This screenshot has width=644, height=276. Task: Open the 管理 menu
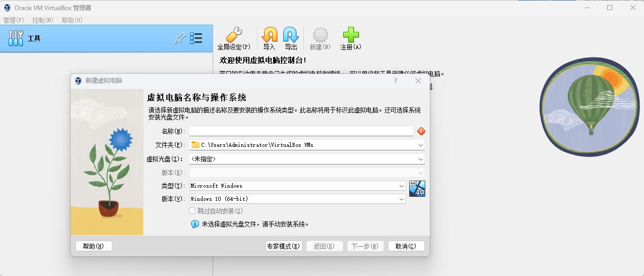(14, 20)
